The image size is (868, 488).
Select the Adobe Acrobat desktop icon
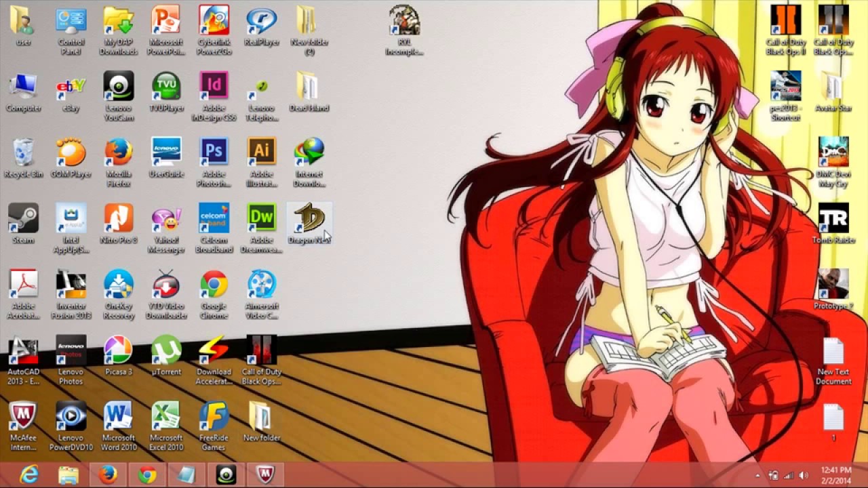click(24, 295)
